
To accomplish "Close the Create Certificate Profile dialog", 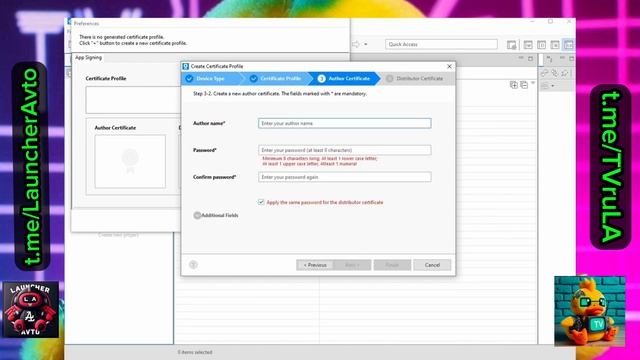I will [449, 66].
